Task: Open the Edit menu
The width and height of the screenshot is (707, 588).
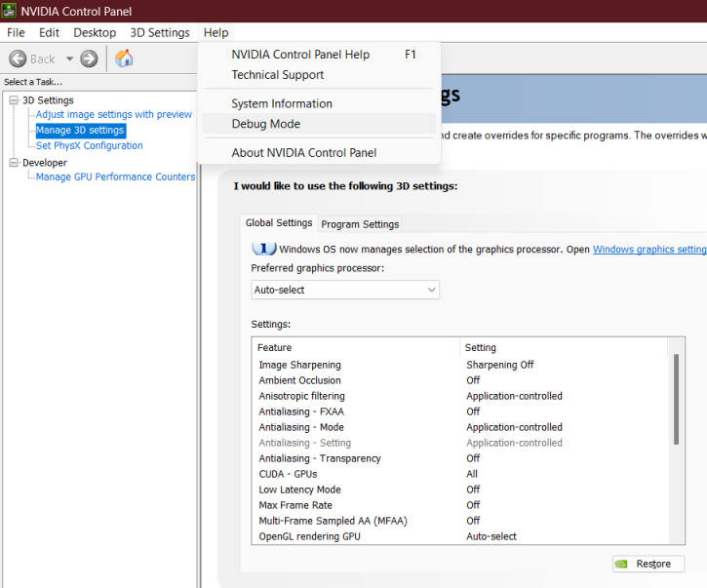Action: click(49, 33)
